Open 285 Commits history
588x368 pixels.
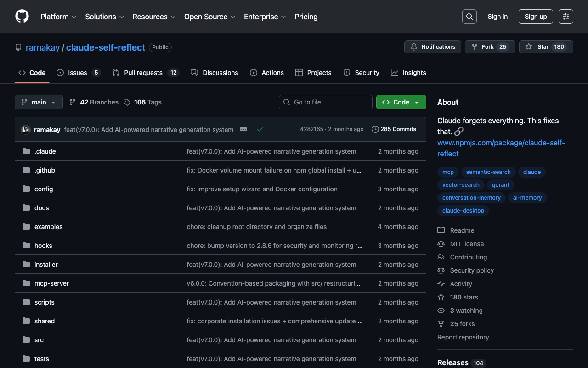point(394,129)
